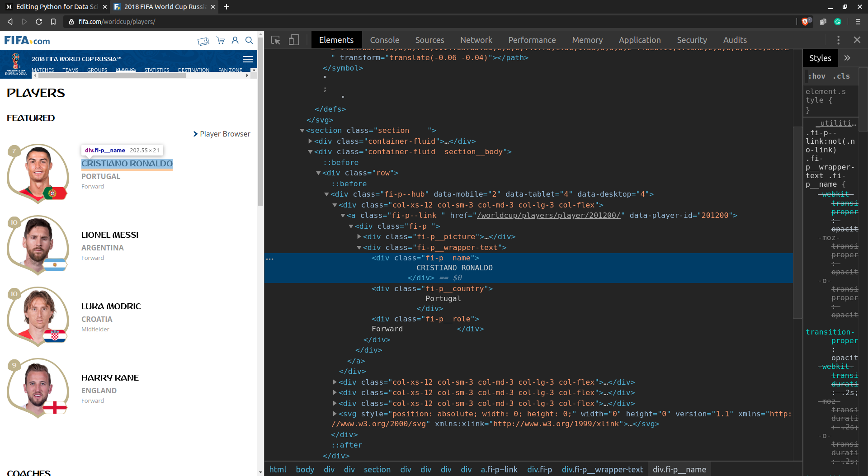Screen dimensions: 868x476
Task: Toggle the device toolbar icon
Action: 294,40
